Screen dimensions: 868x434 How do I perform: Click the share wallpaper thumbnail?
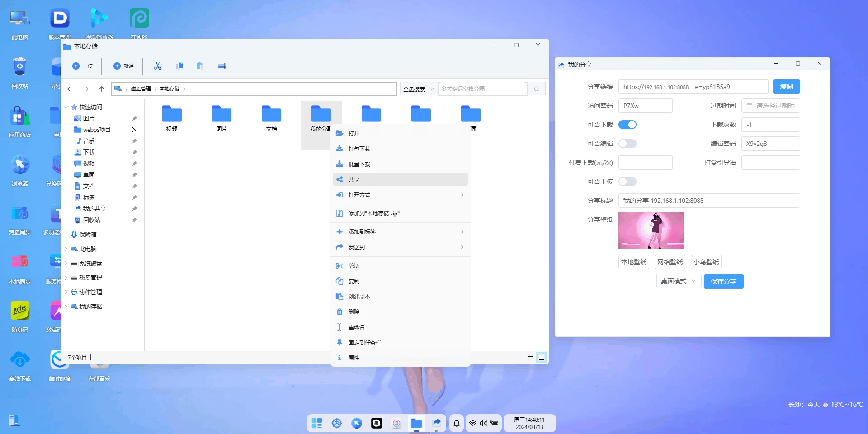coord(651,230)
